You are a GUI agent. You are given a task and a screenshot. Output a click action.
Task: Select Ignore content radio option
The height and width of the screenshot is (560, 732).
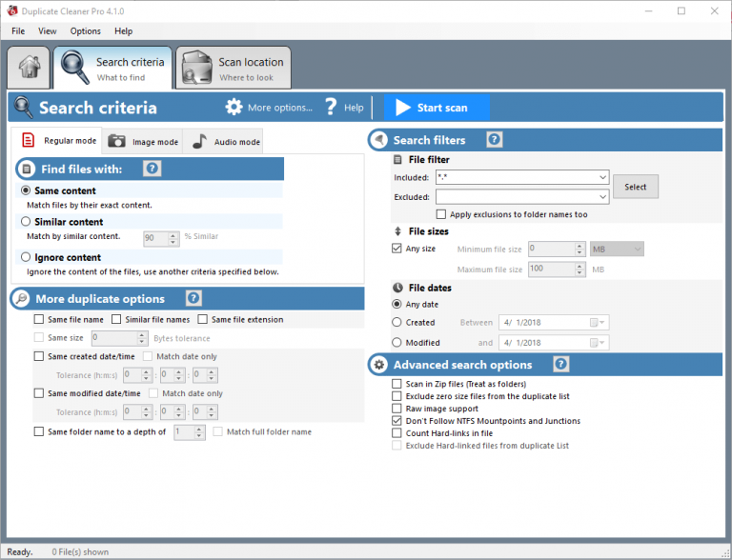[26, 257]
